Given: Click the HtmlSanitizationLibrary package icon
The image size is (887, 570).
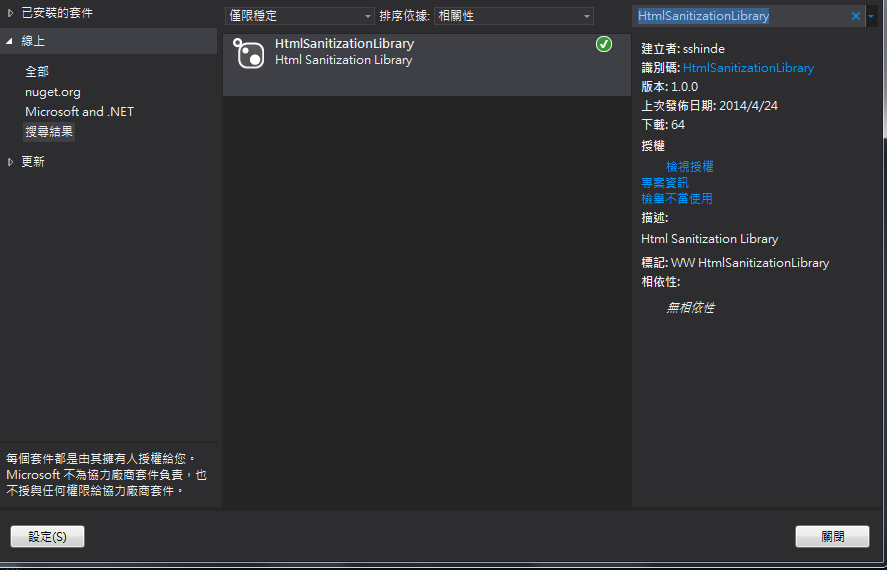Looking at the screenshot, I should 249,54.
